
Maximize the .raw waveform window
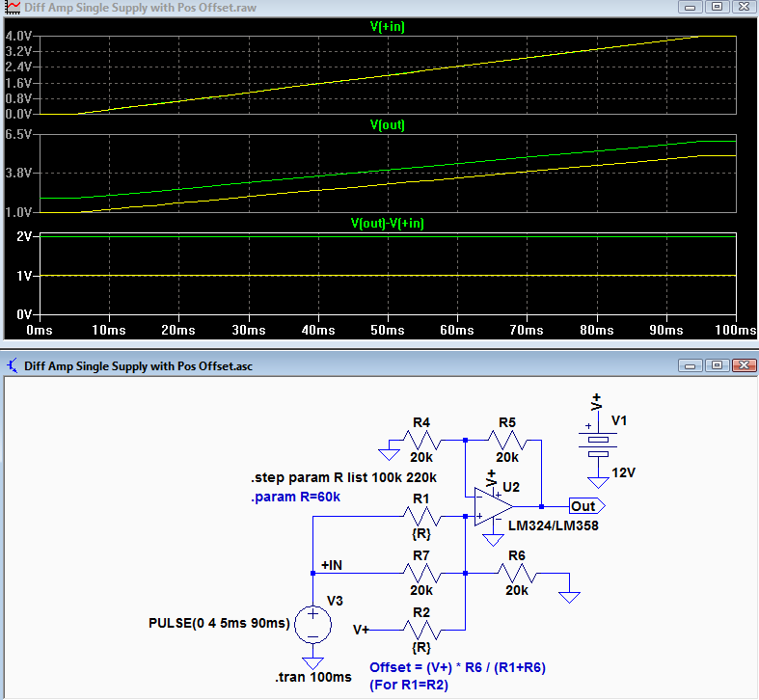pos(717,7)
